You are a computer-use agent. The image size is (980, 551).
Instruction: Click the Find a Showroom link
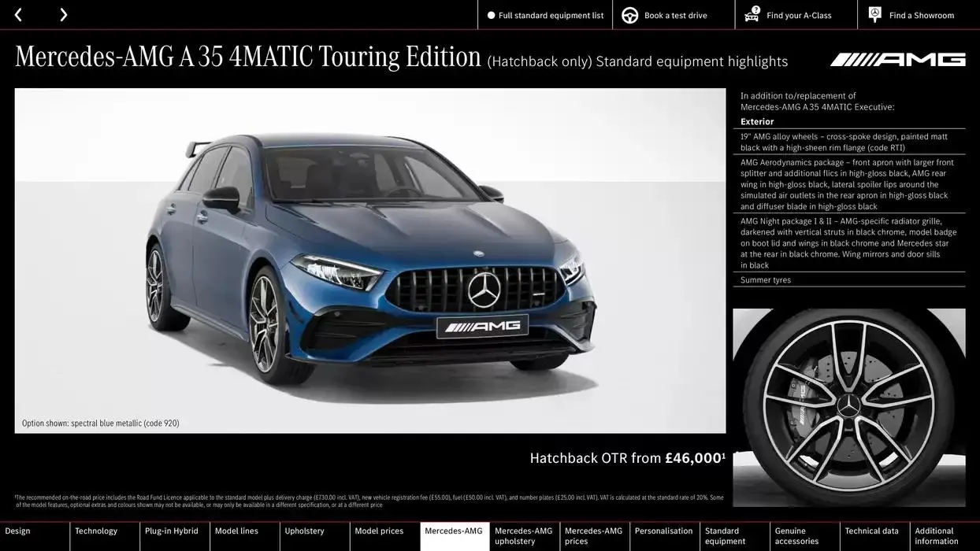[x=919, y=13]
